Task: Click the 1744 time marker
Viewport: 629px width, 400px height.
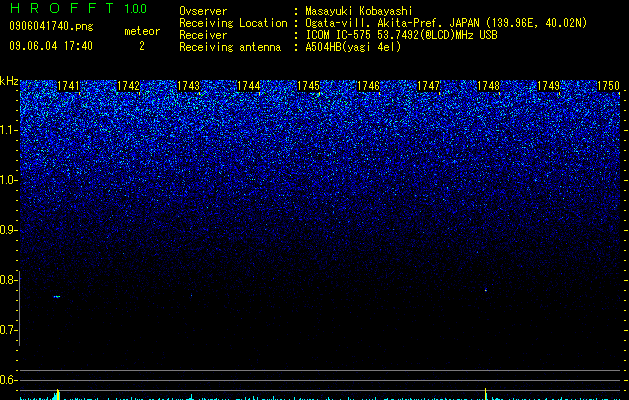Action: tap(248, 86)
